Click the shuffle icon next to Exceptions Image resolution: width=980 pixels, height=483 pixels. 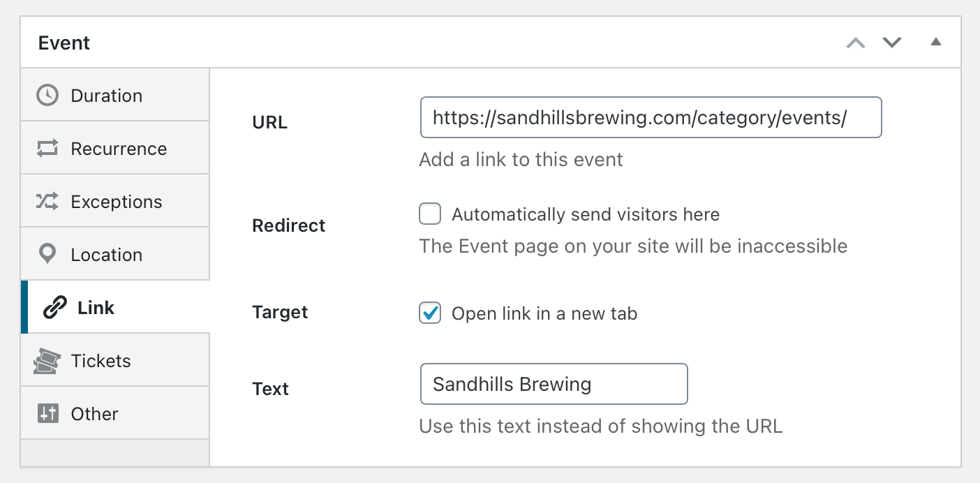(47, 201)
